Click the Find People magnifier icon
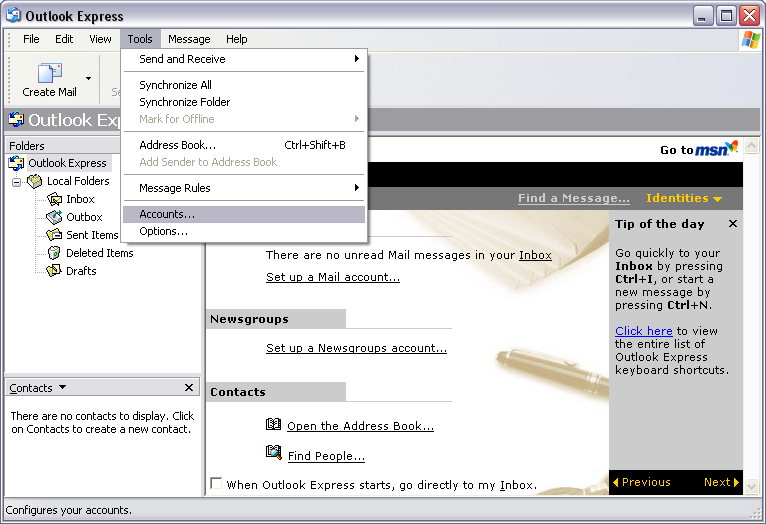766x524 pixels. click(274, 453)
